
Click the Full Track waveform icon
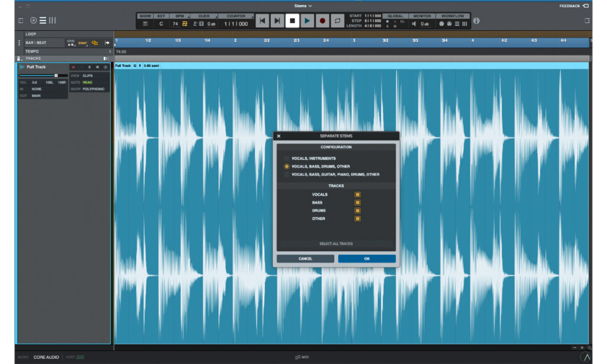click(22, 67)
